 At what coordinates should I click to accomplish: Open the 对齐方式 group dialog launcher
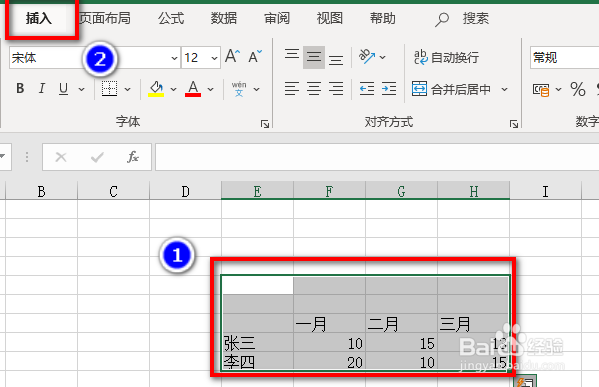point(514,124)
